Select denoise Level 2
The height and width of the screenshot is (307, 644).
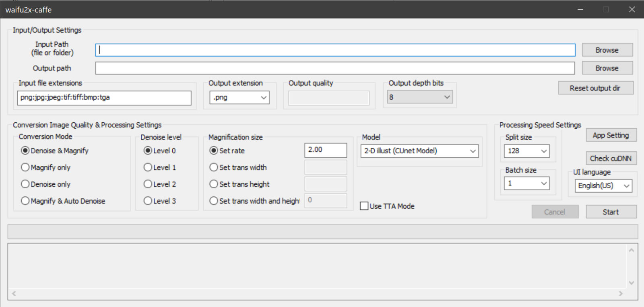click(160, 184)
